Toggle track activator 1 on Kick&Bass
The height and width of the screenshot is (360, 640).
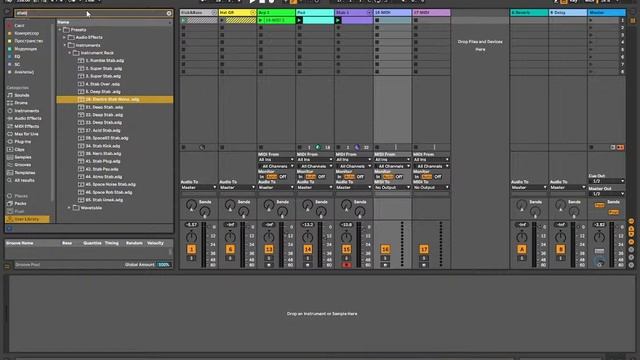tap(191, 249)
